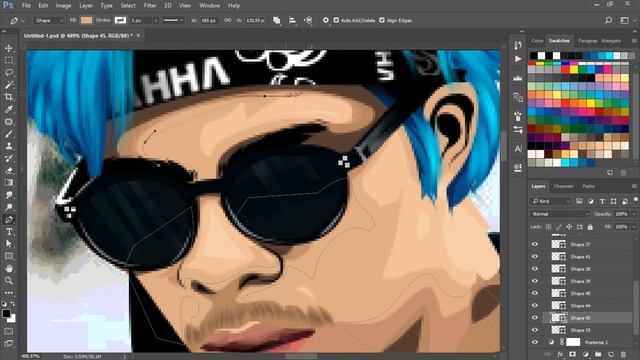Open path alignment options
The width and height of the screenshot is (640, 360).
click(x=292, y=20)
